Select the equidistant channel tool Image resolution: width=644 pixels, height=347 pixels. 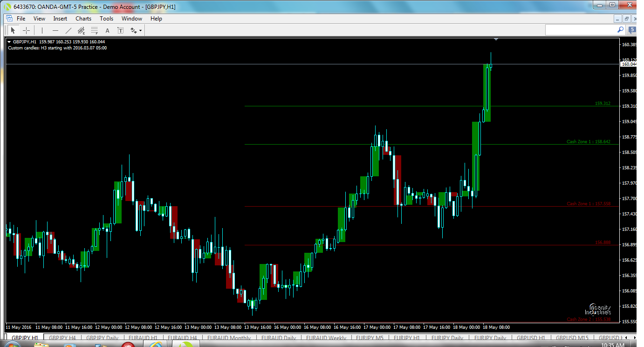(x=82, y=30)
